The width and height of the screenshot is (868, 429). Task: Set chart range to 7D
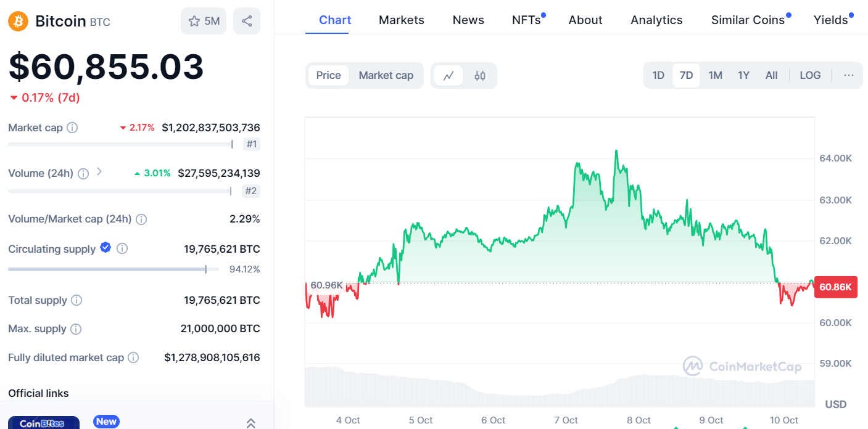pos(686,75)
